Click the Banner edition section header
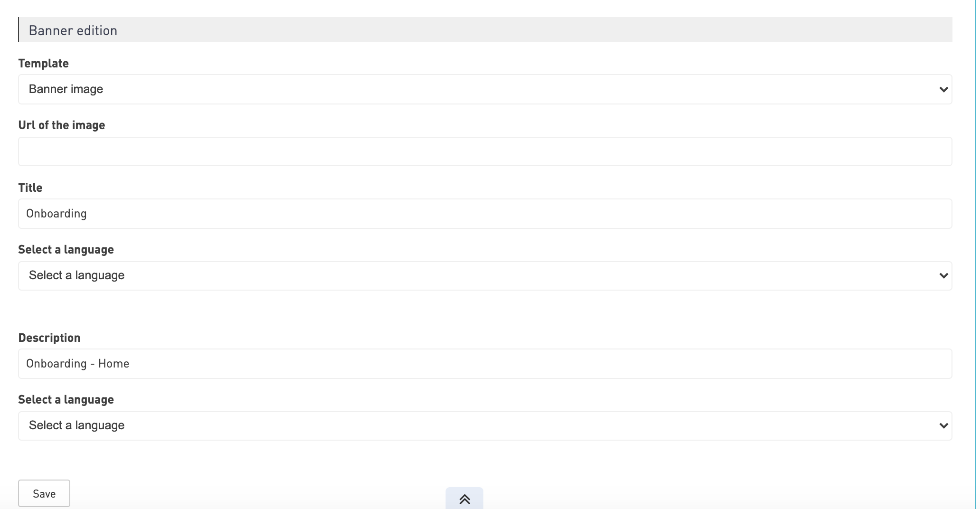The image size is (980, 509). [485, 30]
